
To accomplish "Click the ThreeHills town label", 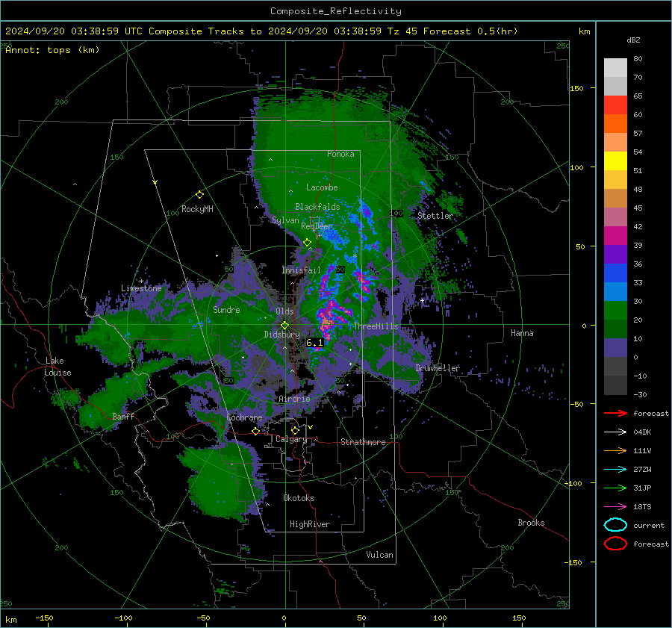I will tap(376, 326).
